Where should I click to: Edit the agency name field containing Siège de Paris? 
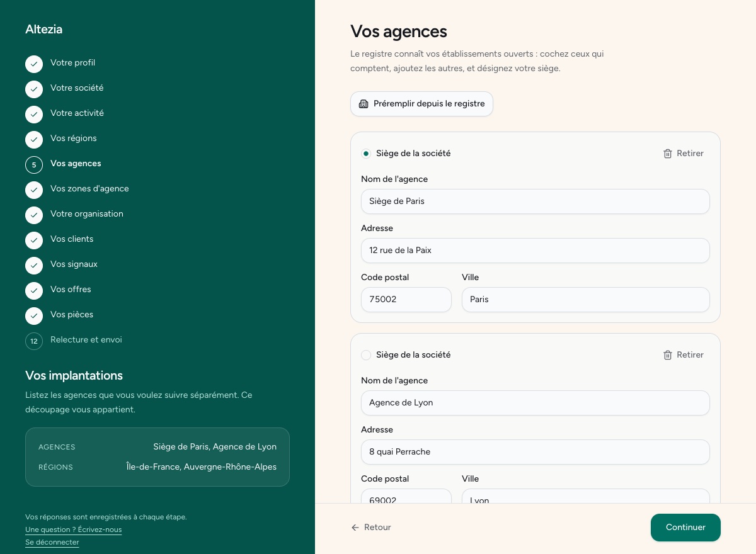(x=535, y=201)
